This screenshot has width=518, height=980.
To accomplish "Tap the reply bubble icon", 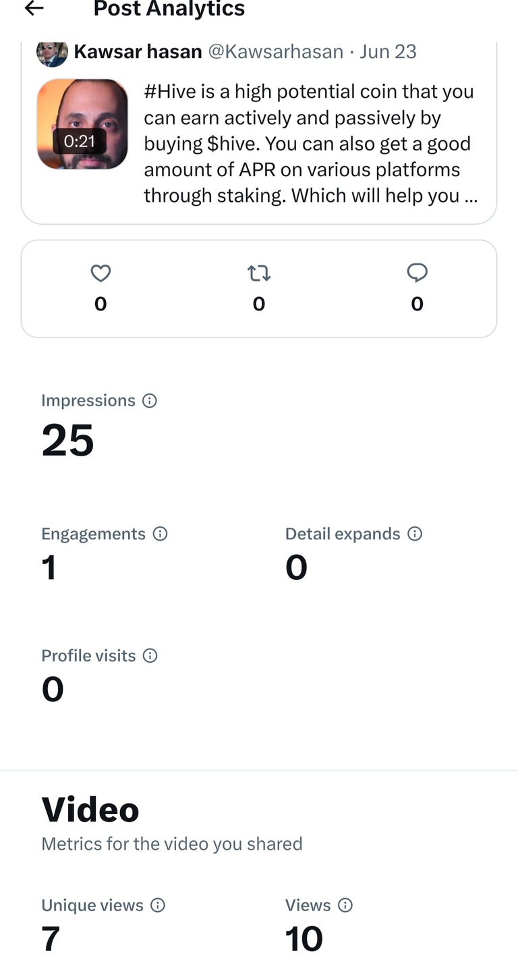I will click(418, 273).
